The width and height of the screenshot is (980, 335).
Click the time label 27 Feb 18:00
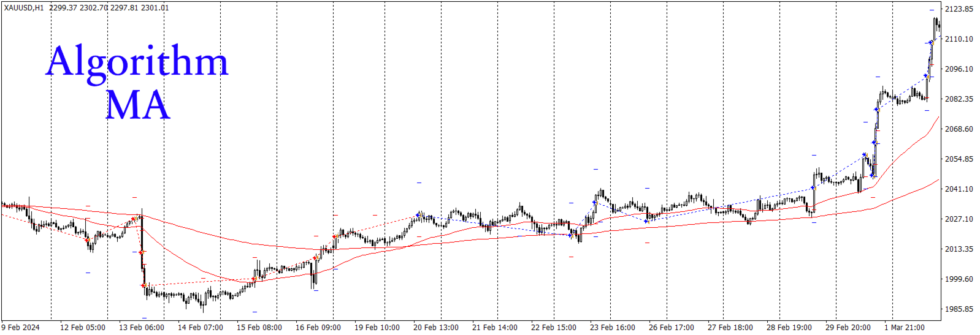coord(730,328)
